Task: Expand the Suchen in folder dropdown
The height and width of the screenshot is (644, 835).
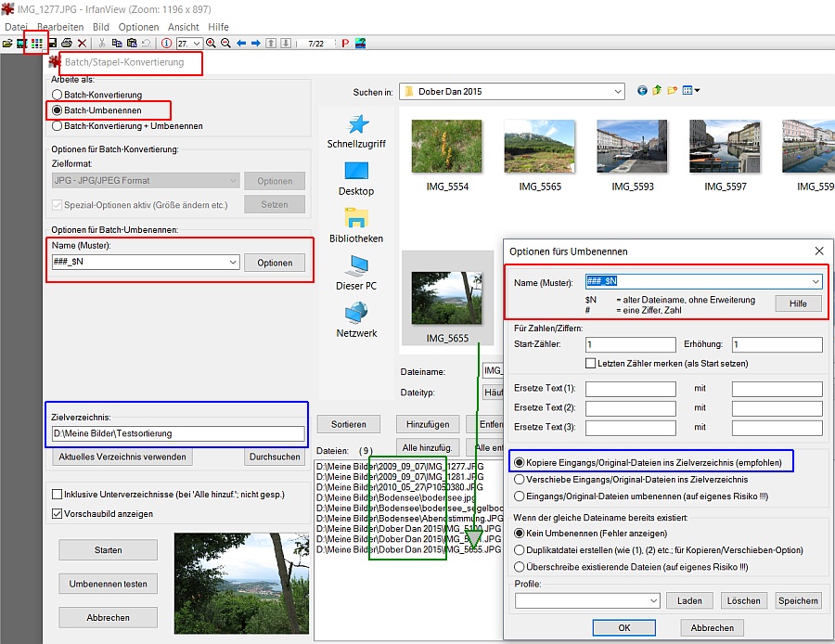Action: (x=618, y=92)
